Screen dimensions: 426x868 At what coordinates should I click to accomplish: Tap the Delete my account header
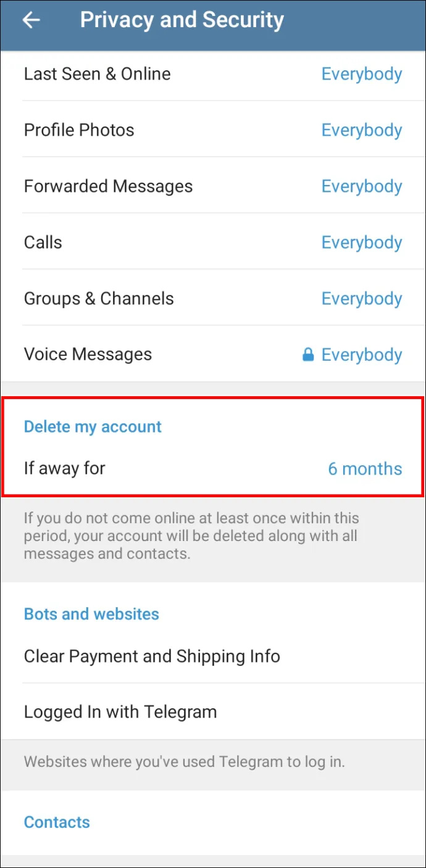93,427
